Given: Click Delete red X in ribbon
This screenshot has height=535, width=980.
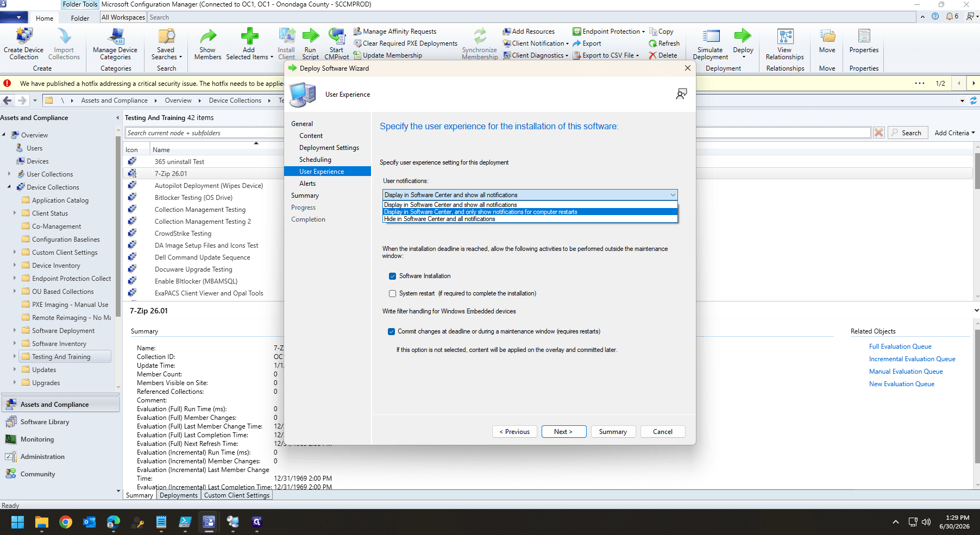Looking at the screenshot, I should click(663, 55).
